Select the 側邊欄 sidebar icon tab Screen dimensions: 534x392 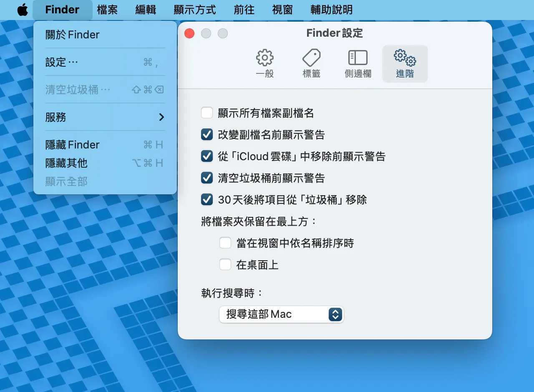point(358,64)
